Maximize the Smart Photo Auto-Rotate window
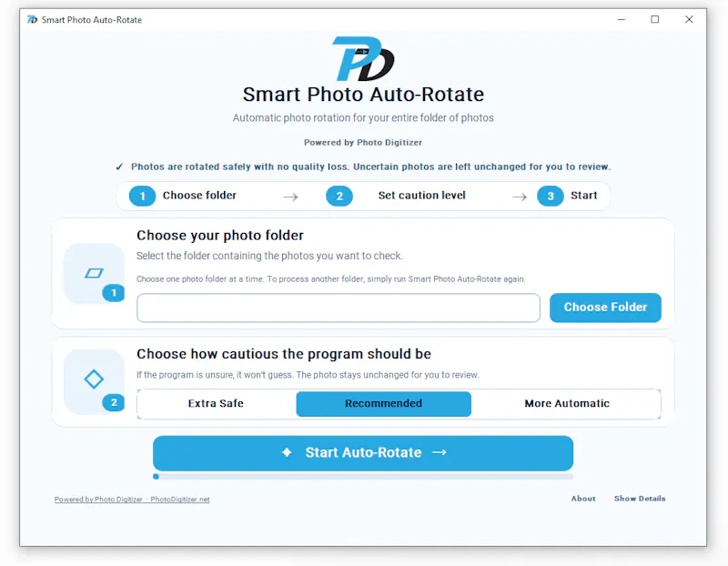Image resolution: width=728 pixels, height=566 pixels. click(654, 19)
